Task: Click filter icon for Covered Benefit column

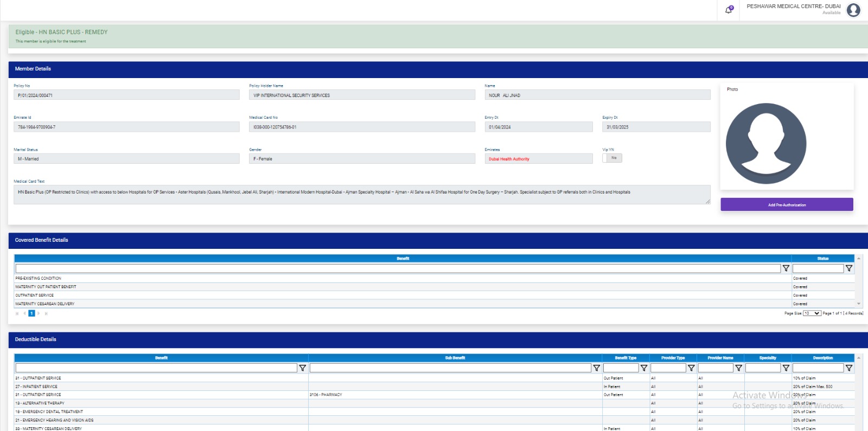Action: pos(786,268)
